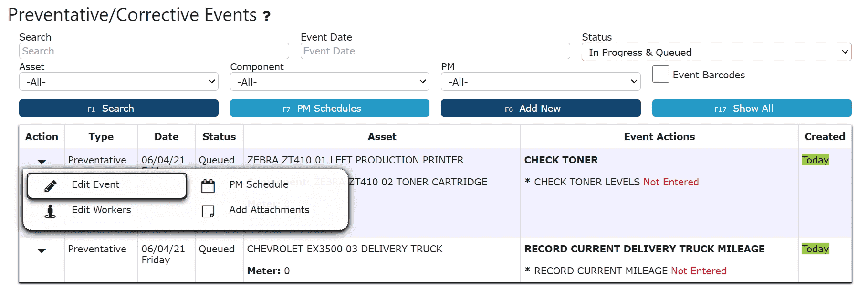The width and height of the screenshot is (868, 293).
Task: Click the Add New button
Action: pyautogui.click(x=541, y=108)
